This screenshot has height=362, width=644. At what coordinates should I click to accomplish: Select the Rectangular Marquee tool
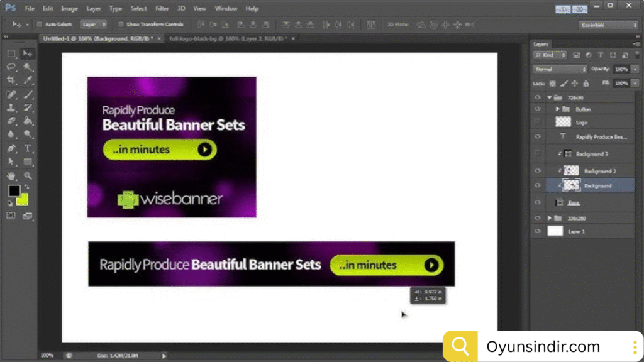pos(11,53)
